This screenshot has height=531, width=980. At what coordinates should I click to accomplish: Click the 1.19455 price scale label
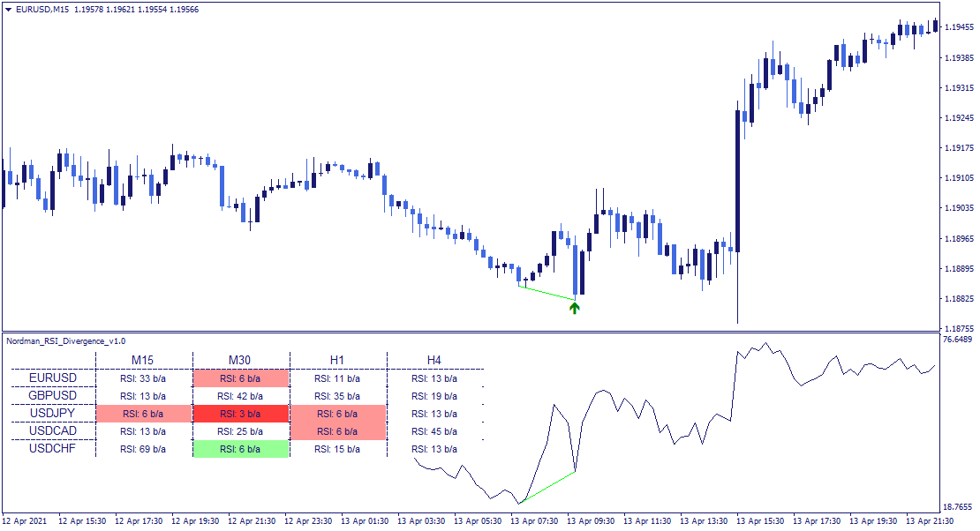(x=960, y=26)
